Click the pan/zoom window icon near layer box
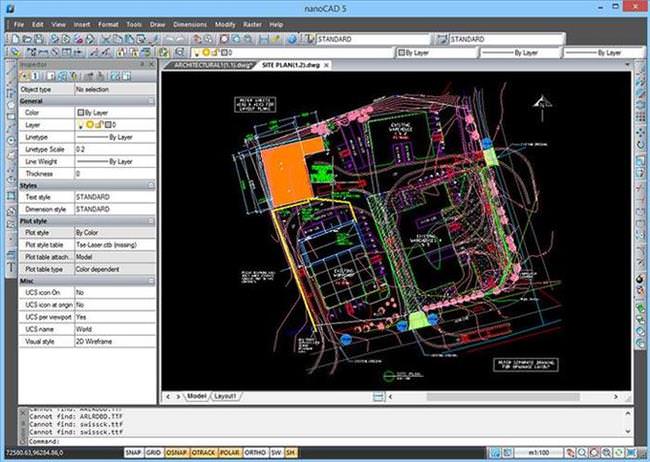Image resolution: width=650 pixels, height=462 pixels. click(179, 52)
